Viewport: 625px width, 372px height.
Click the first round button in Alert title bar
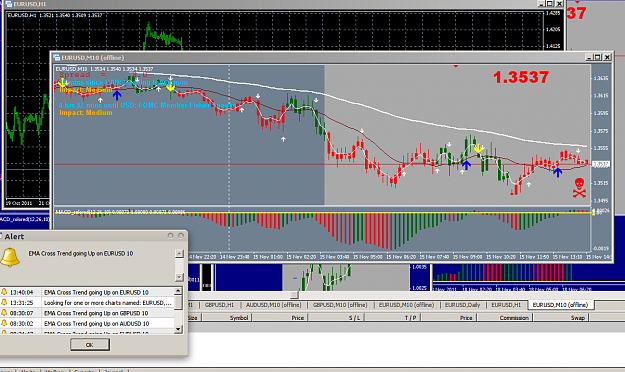coord(171,236)
